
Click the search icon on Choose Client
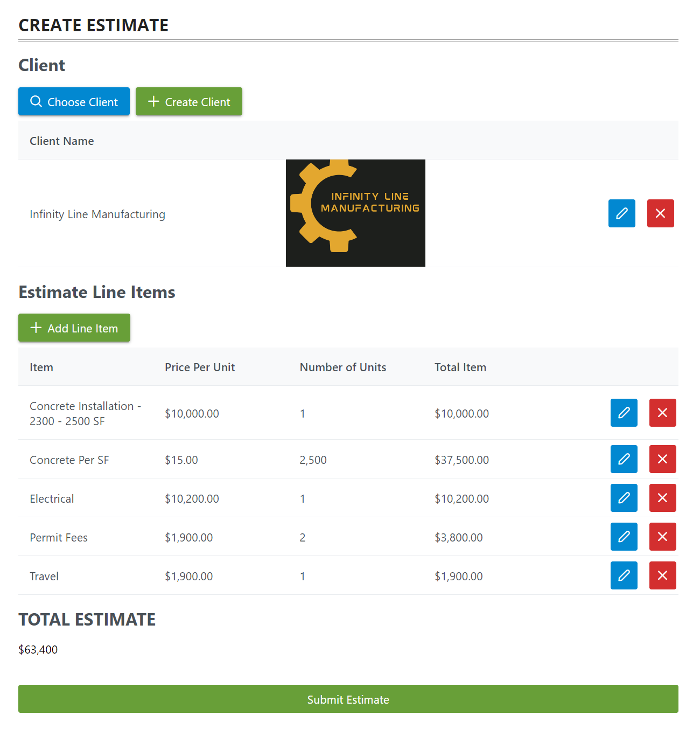[x=36, y=101]
